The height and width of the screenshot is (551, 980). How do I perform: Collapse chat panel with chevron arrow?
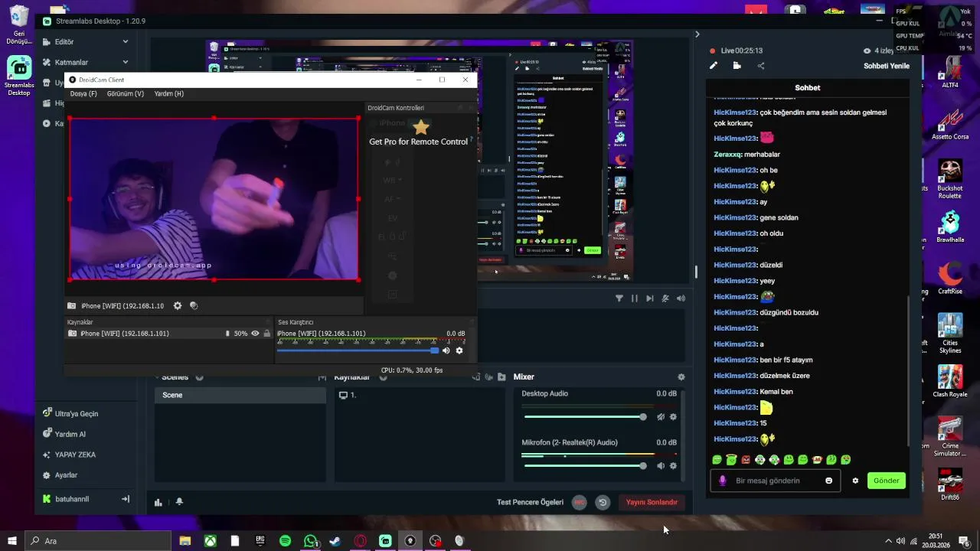click(x=697, y=34)
